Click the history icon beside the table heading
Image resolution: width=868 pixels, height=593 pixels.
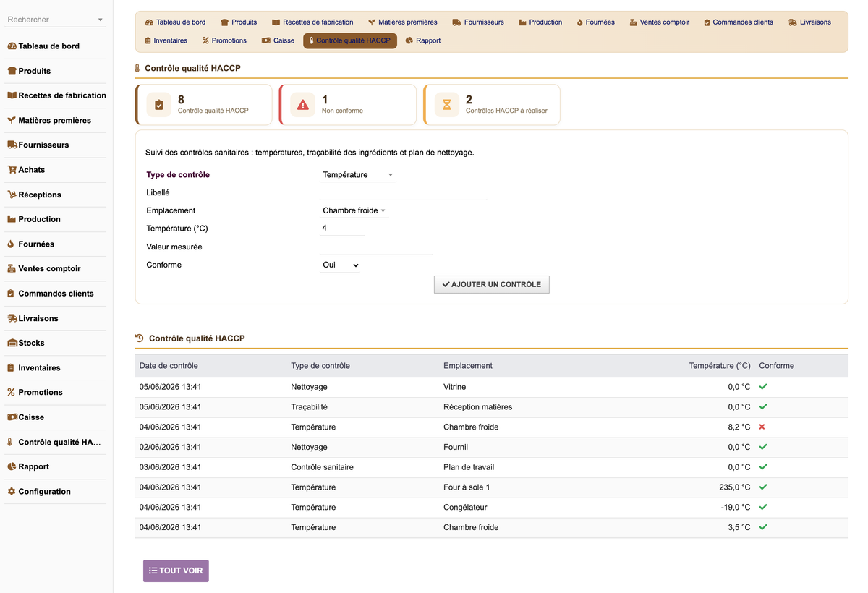(140, 338)
